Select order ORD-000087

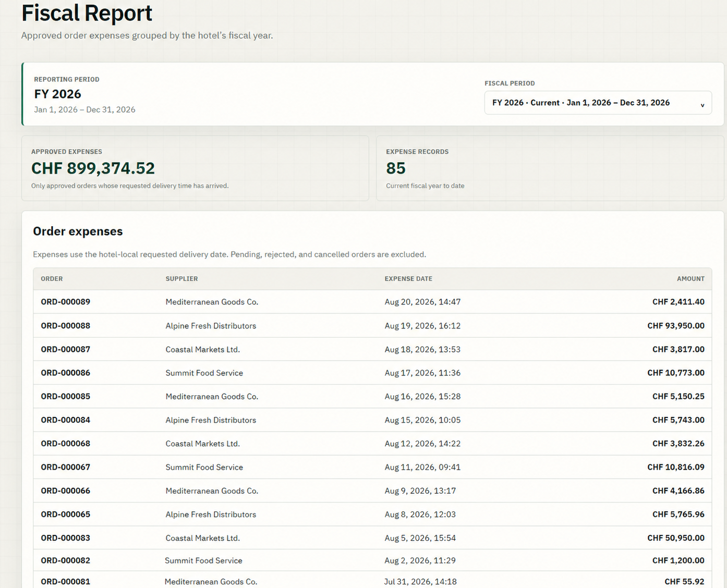click(x=65, y=349)
